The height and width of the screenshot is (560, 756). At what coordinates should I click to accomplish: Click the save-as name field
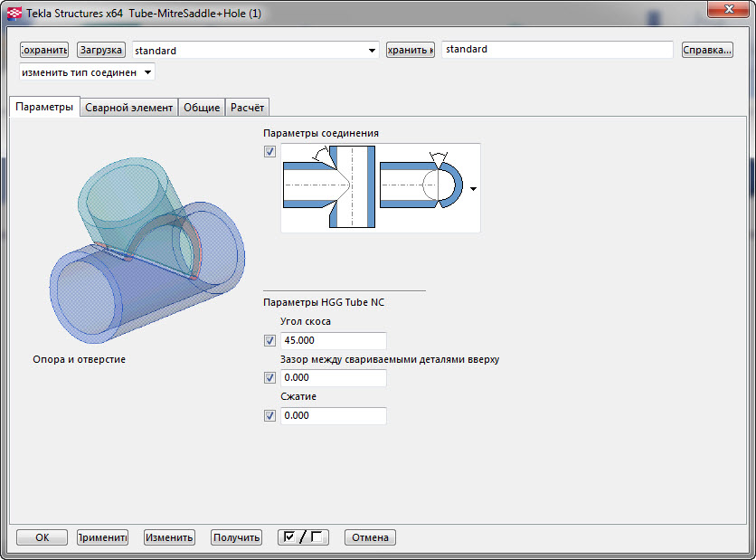point(556,50)
